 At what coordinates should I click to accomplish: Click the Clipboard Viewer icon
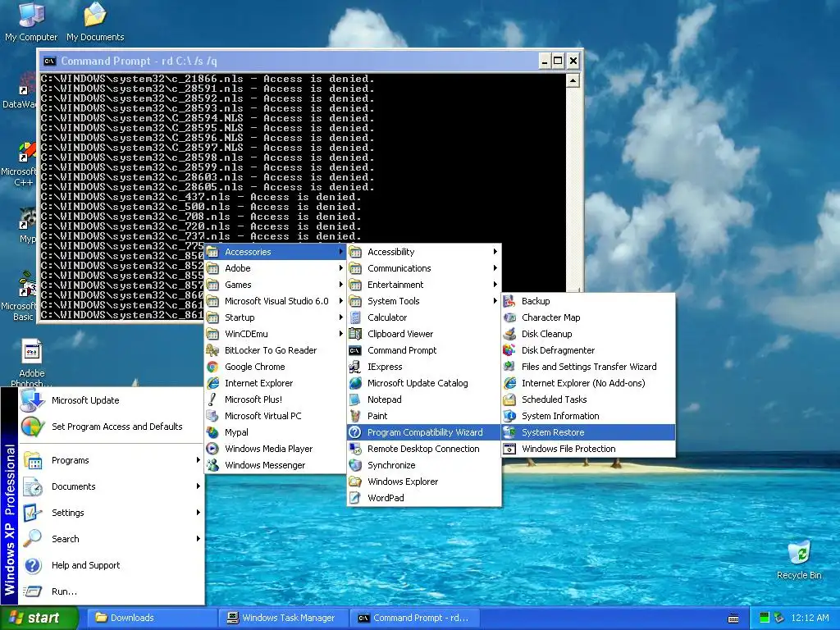(354, 335)
